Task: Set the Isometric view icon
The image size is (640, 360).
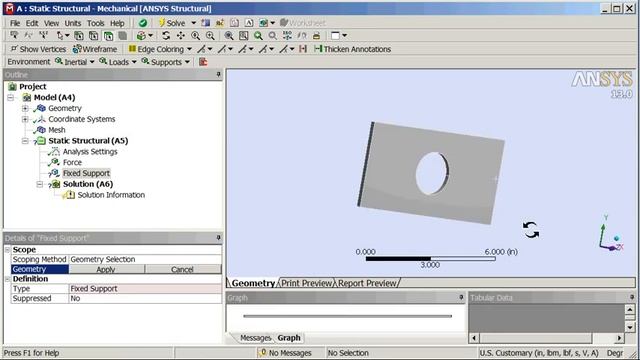Action: point(287,36)
